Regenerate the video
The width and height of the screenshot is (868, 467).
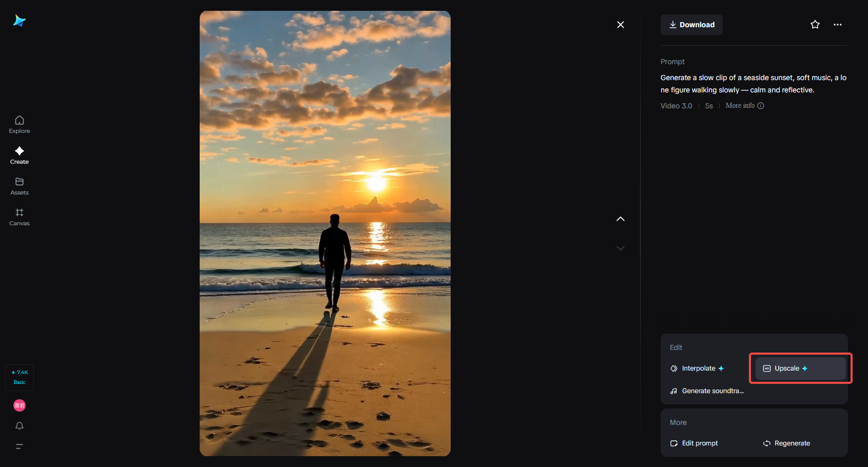tap(786, 443)
